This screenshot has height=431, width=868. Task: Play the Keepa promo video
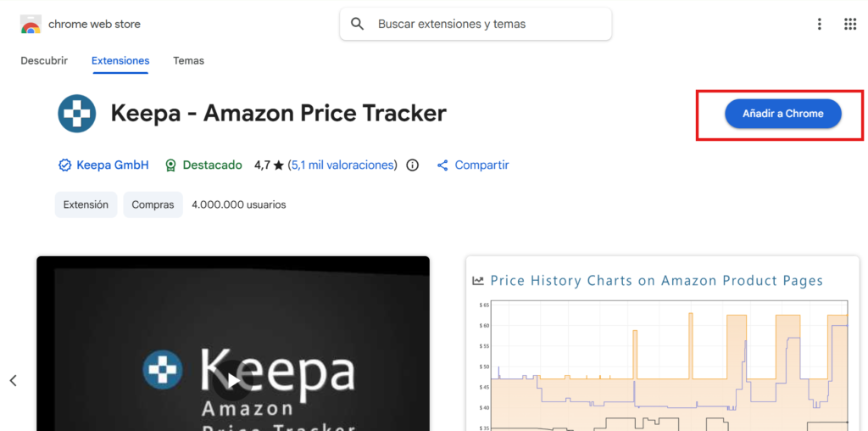(233, 380)
